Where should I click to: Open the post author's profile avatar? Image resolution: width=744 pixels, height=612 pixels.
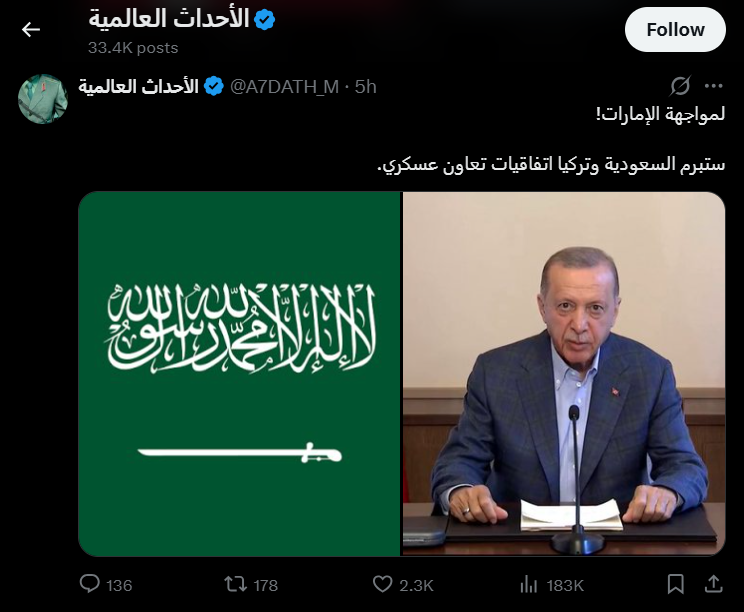[x=43, y=98]
